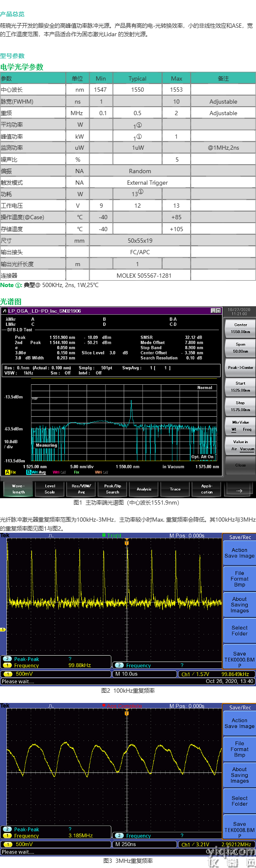
Task: Click the Measuring label in OSA plot
Action: click(x=46, y=445)
